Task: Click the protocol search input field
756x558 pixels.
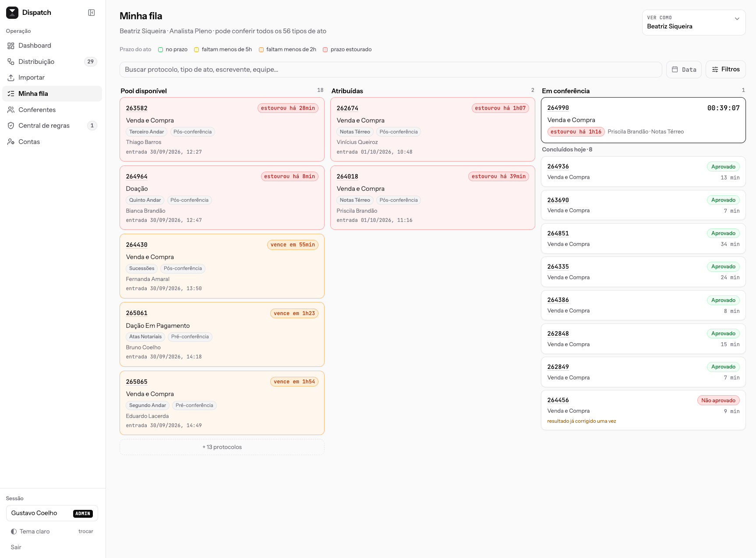Action: coord(391,70)
